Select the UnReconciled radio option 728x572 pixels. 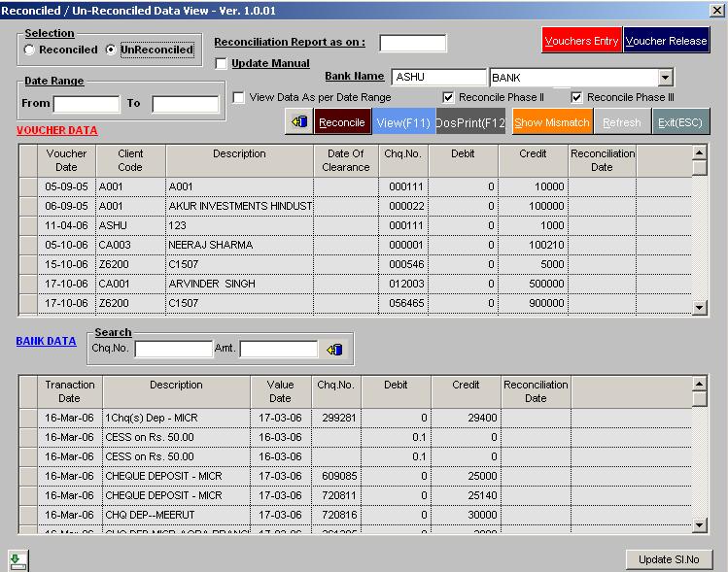point(111,50)
